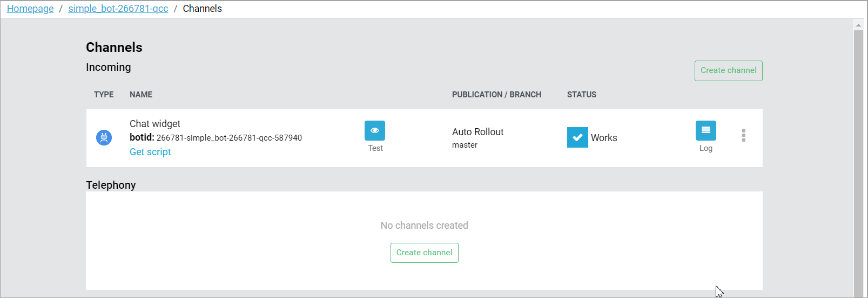Click the blue Works status checkmark

point(577,137)
